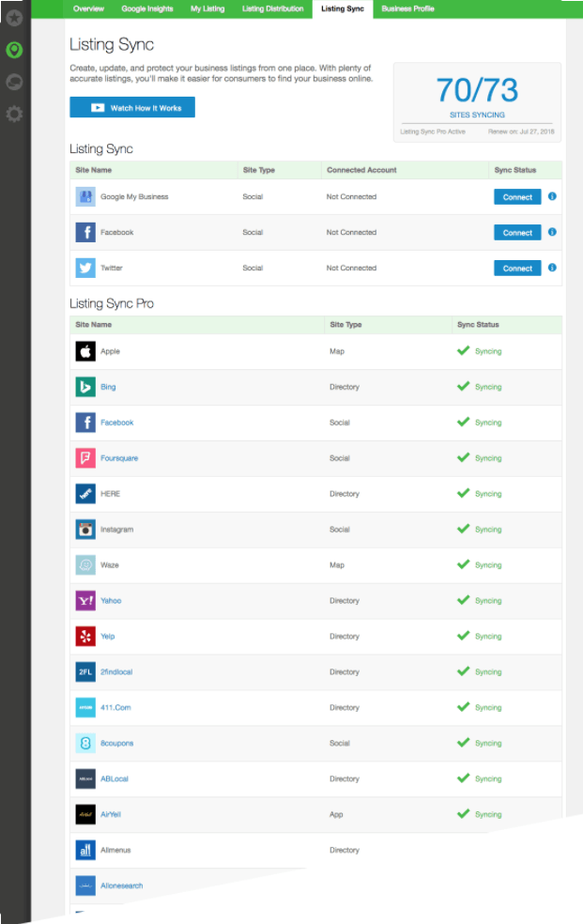Click info icon in Twitter row
Screen dimensions: 583x924
(x=552, y=268)
